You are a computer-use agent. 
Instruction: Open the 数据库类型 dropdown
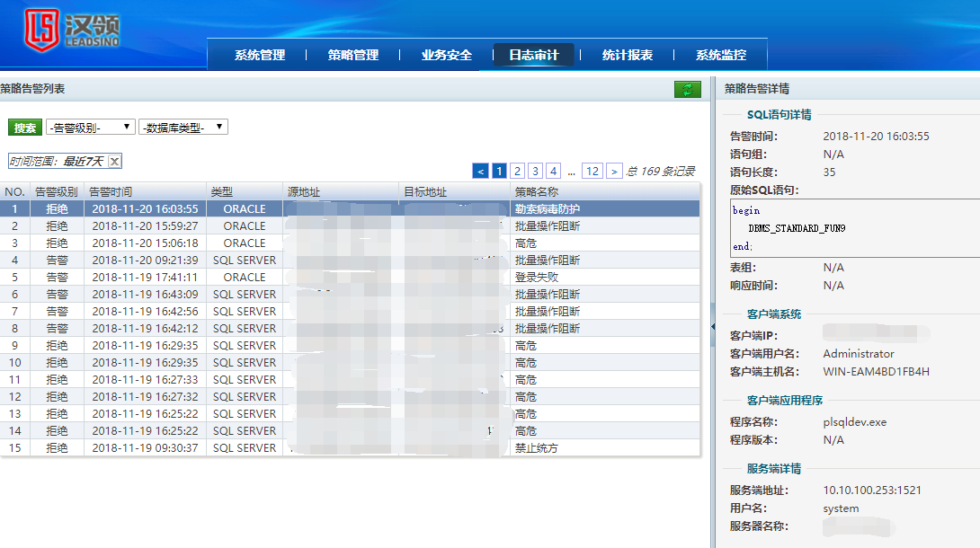pyautogui.click(x=183, y=128)
